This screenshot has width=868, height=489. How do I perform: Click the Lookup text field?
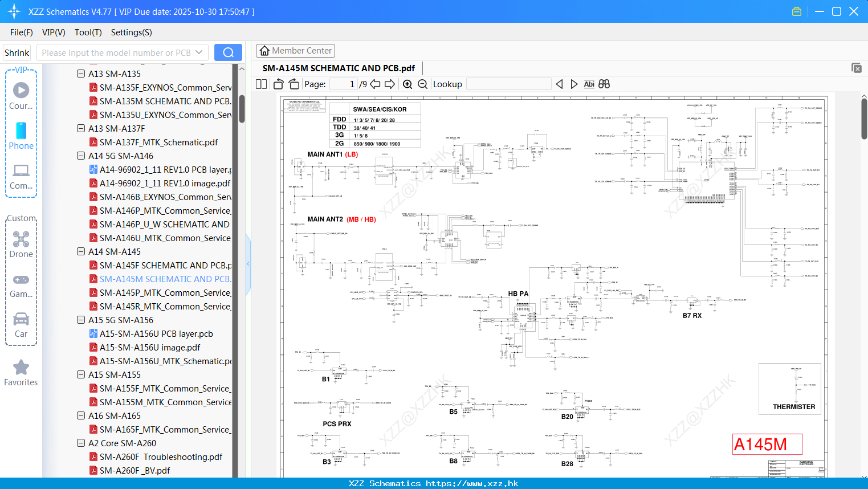(x=508, y=84)
